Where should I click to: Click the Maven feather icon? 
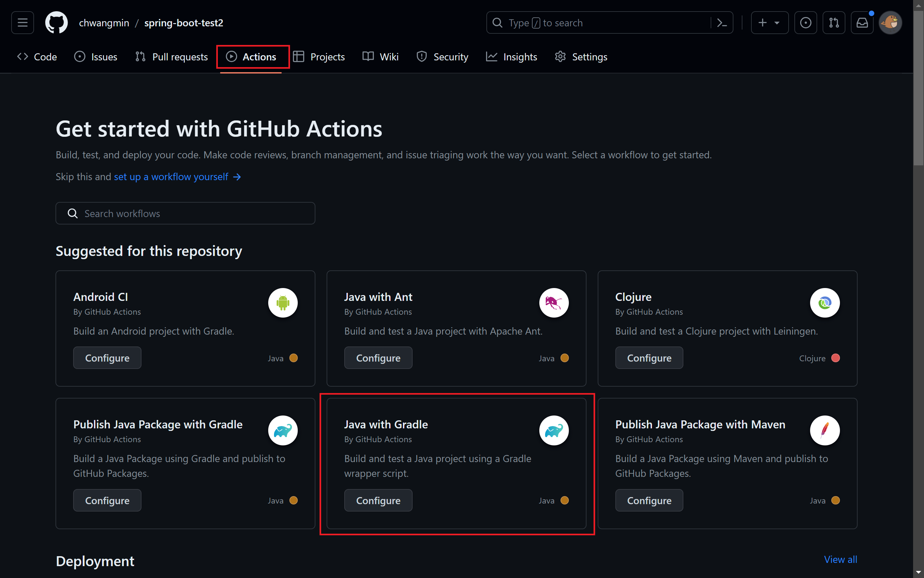[825, 430]
